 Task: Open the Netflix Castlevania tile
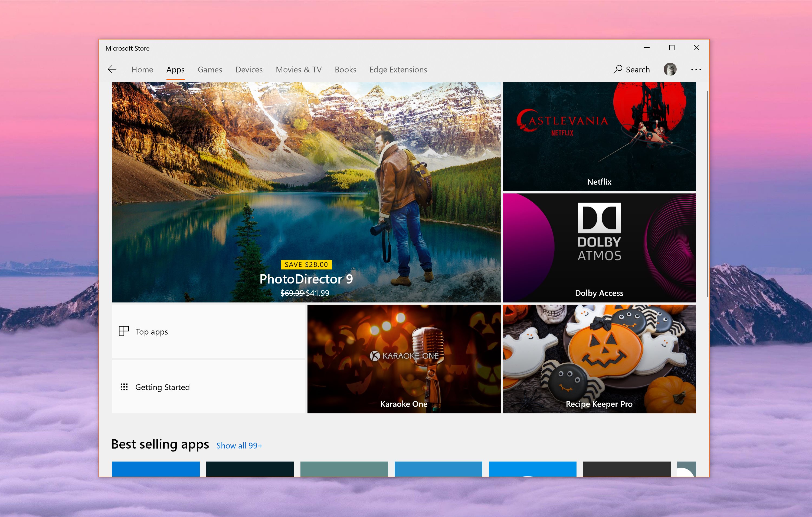[x=599, y=137]
